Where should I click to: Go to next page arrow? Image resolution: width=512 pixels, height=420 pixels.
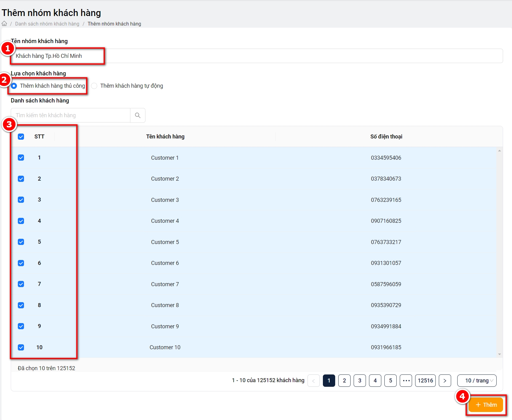coord(445,381)
